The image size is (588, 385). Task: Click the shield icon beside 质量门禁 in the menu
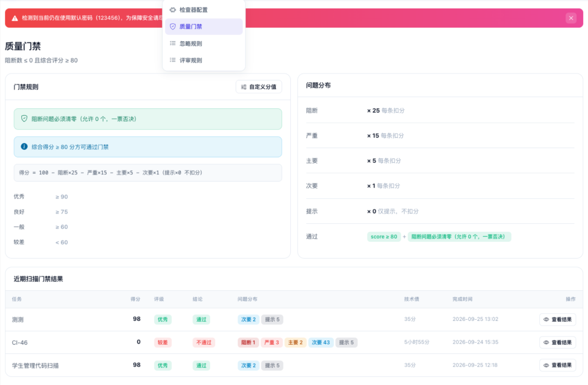173,27
